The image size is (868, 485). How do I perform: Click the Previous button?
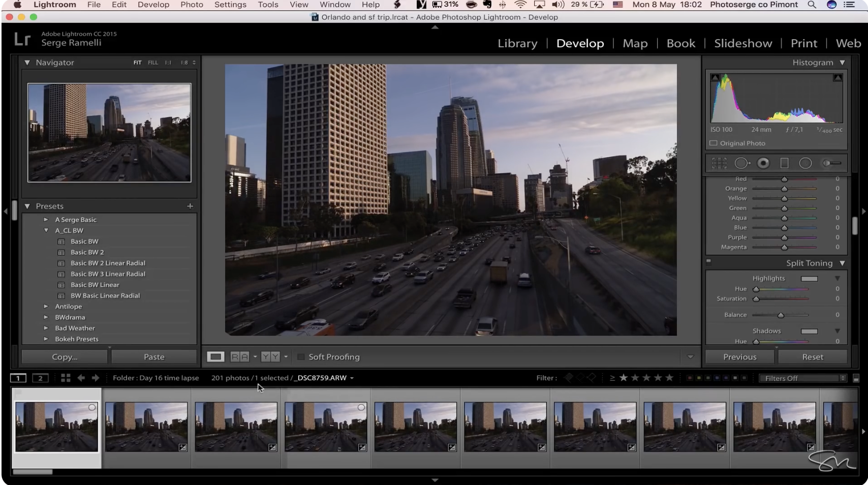(739, 357)
